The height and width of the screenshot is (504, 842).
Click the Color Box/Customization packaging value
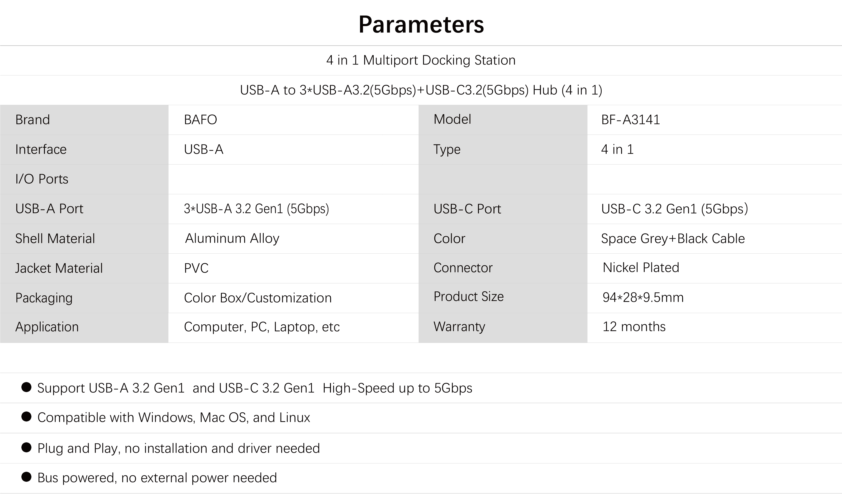(x=258, y=298)
